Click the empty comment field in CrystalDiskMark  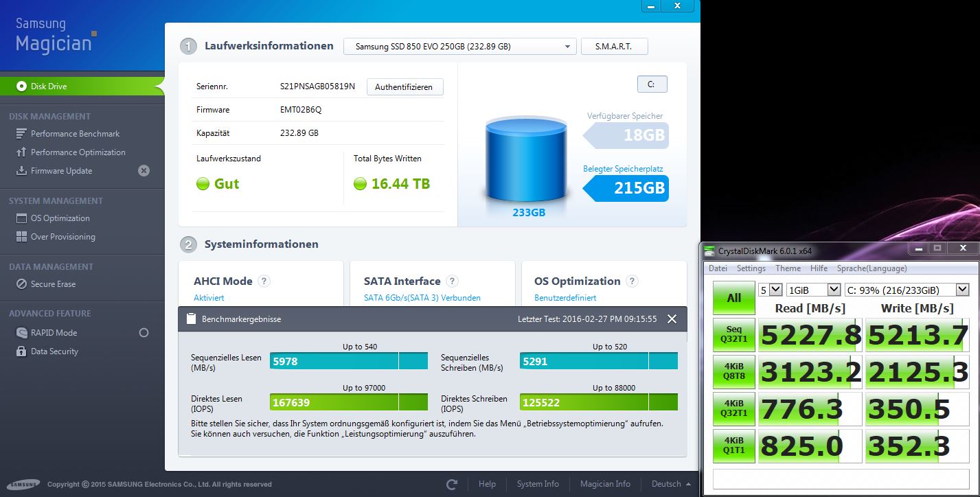(841, 478)
